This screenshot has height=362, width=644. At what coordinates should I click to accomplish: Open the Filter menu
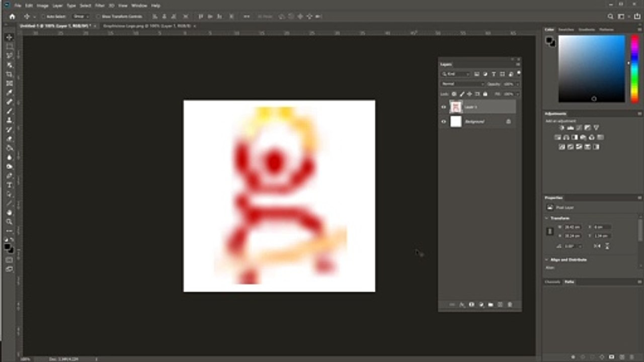coord(100,6)
